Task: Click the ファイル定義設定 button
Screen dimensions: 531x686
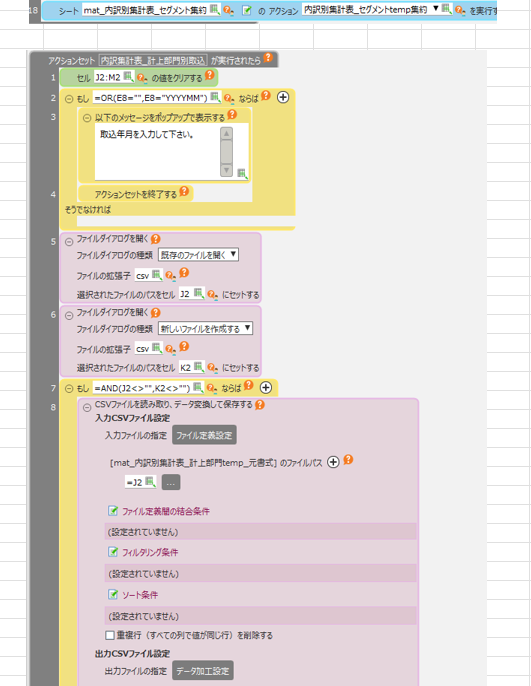Action: tap(204, 435)
